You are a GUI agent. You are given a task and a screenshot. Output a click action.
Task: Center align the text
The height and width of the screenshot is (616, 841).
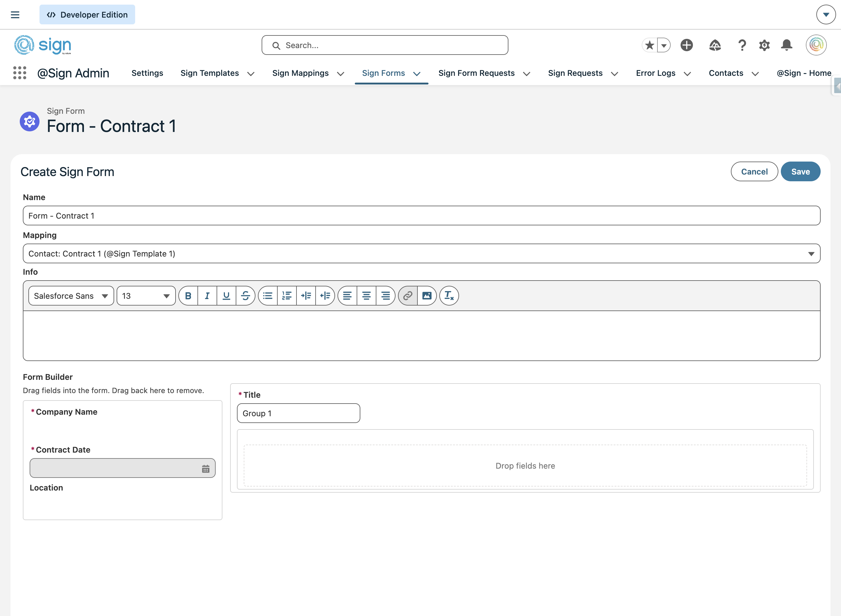click(x=367, y=296)
